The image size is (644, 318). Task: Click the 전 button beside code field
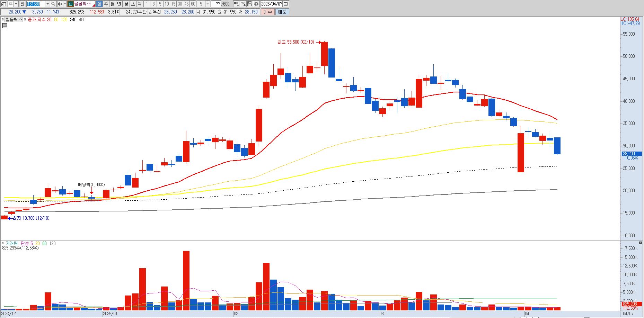[22, 4]
